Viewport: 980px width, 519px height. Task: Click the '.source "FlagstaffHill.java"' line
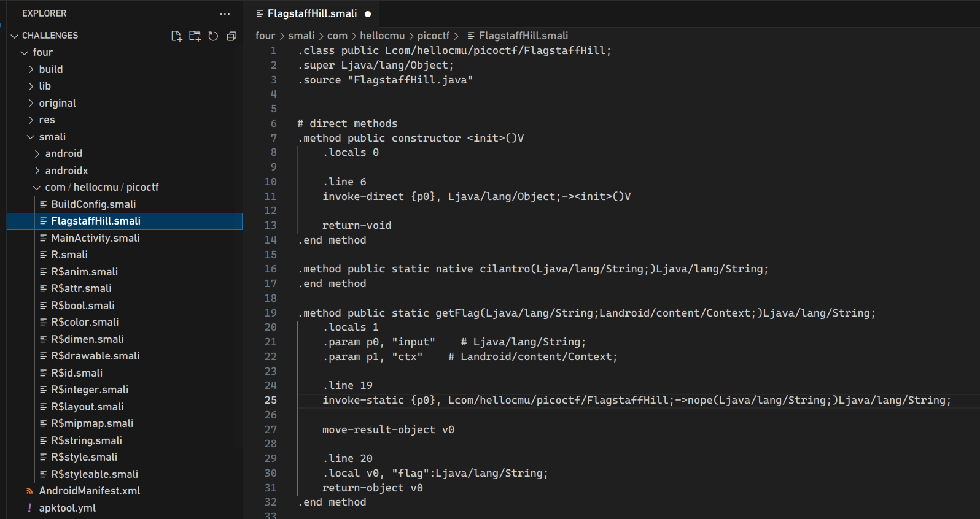tap(385, 80)
